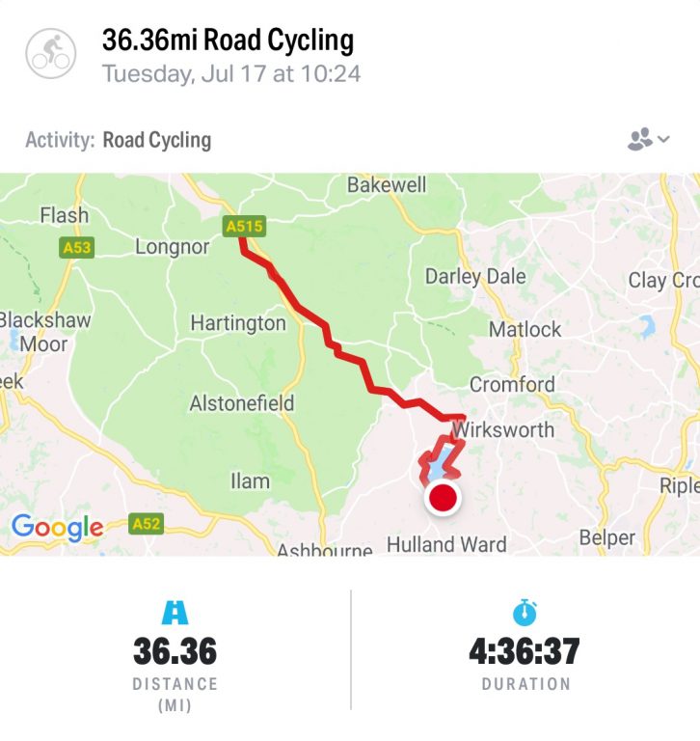Click Alstonefield label on map
700x741 pixels.
tap(242, 402)
